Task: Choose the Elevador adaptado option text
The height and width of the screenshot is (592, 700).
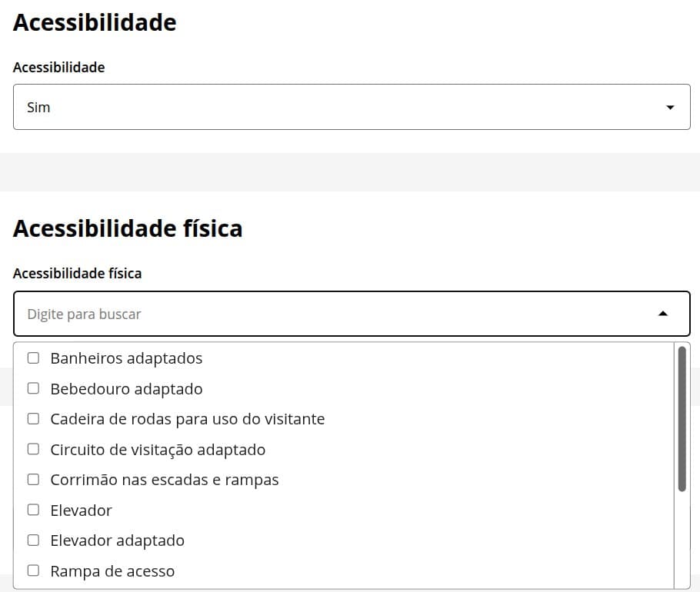Action: [117, 540]
